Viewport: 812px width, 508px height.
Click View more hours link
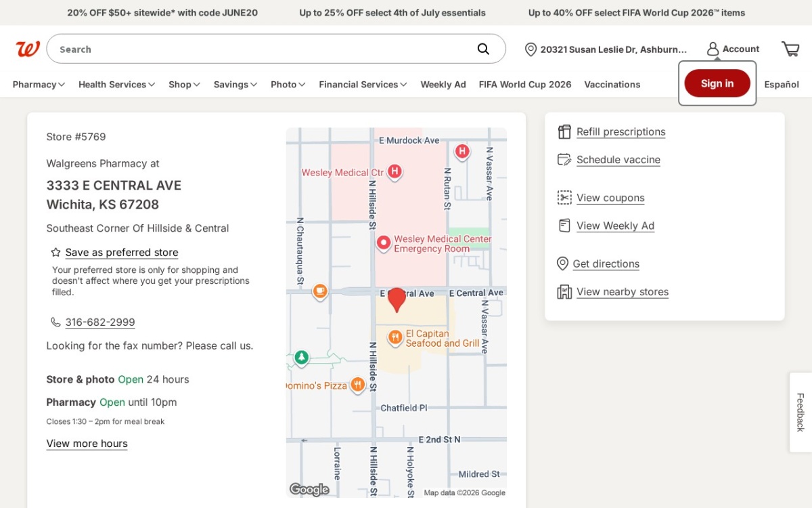pyautogui.click(x=87, y=443)
